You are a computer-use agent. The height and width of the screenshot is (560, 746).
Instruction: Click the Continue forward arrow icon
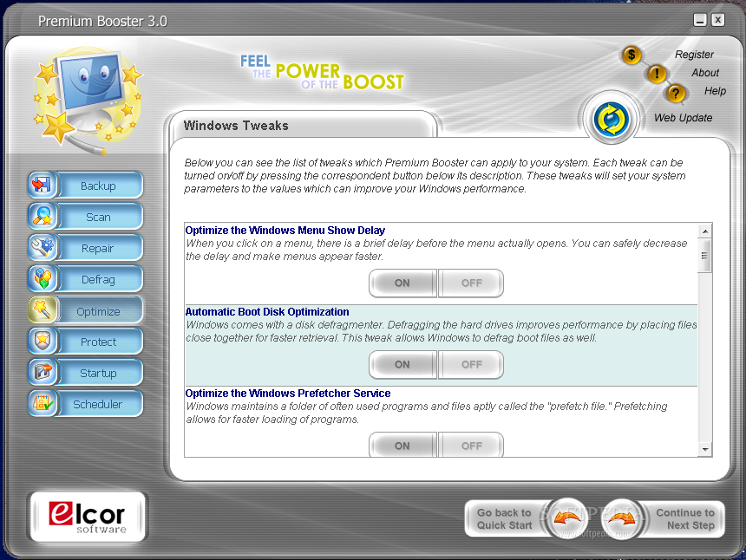pyautogui.click(x=622, y=518)
